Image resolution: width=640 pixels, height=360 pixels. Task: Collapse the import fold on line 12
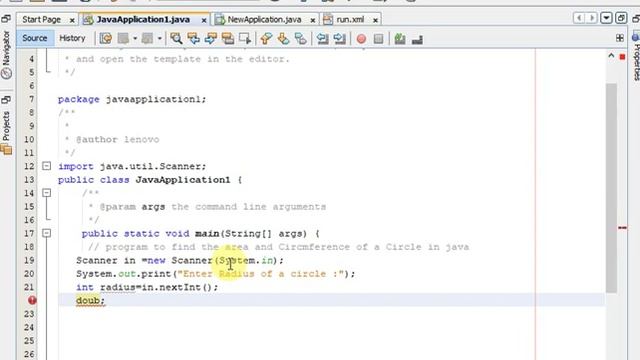(x=47, y=166)
